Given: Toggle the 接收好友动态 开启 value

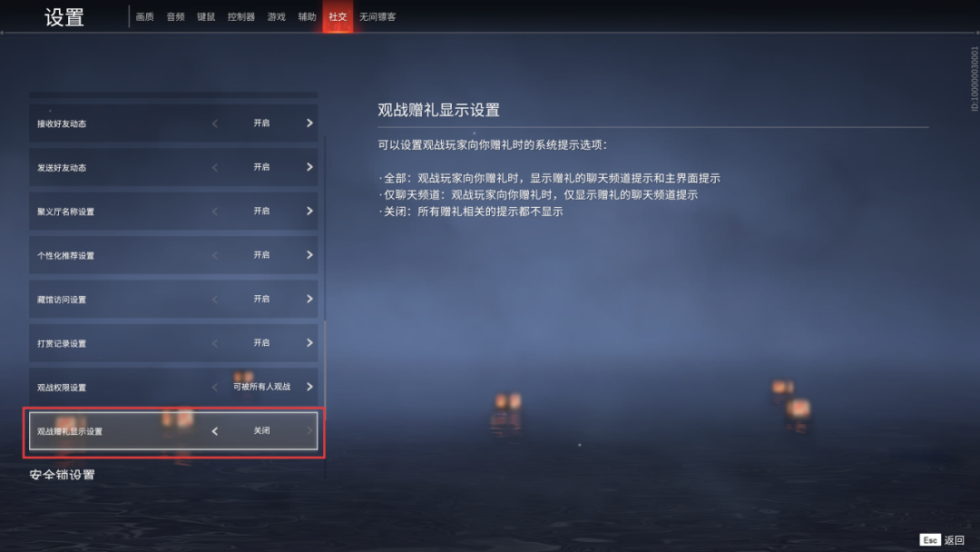Looking at the screenshot, I should [x=262, y=123].
